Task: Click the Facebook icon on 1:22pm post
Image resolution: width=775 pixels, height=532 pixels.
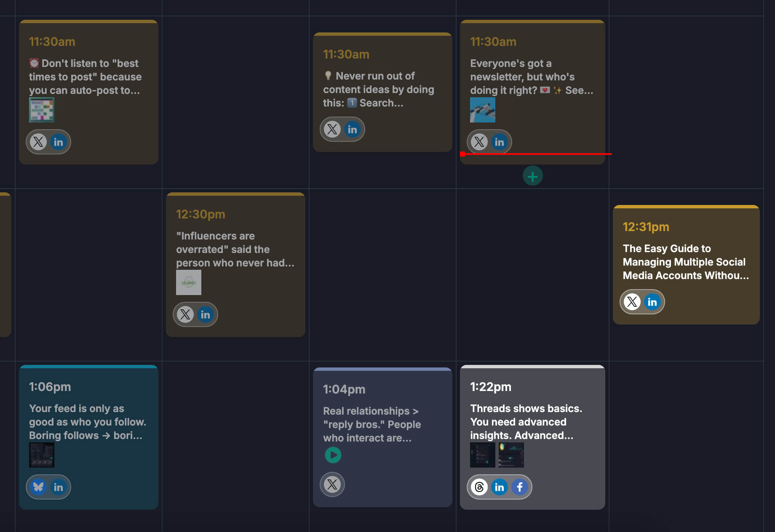Action: [x=520, y=487]
